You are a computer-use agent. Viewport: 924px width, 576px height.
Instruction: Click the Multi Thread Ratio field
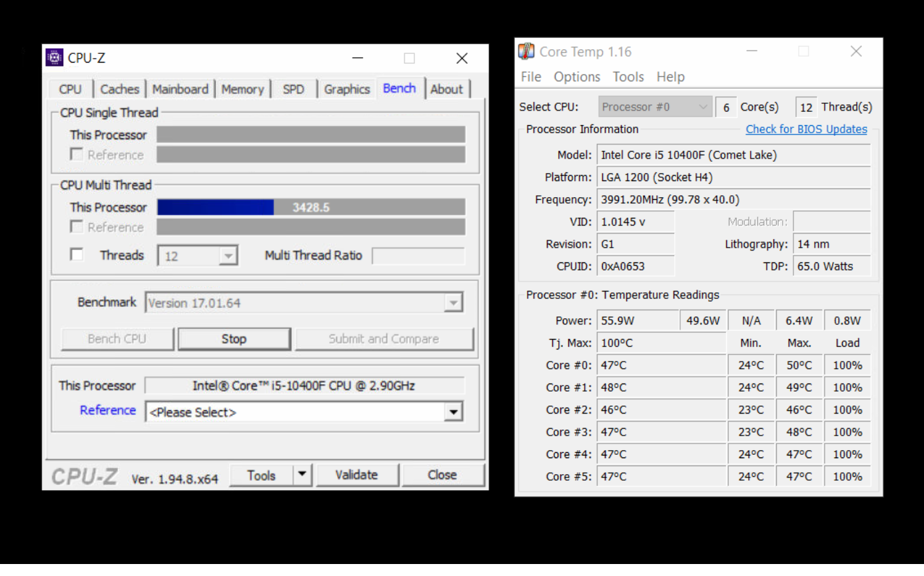pyautogui.click(x=418, y=256)
